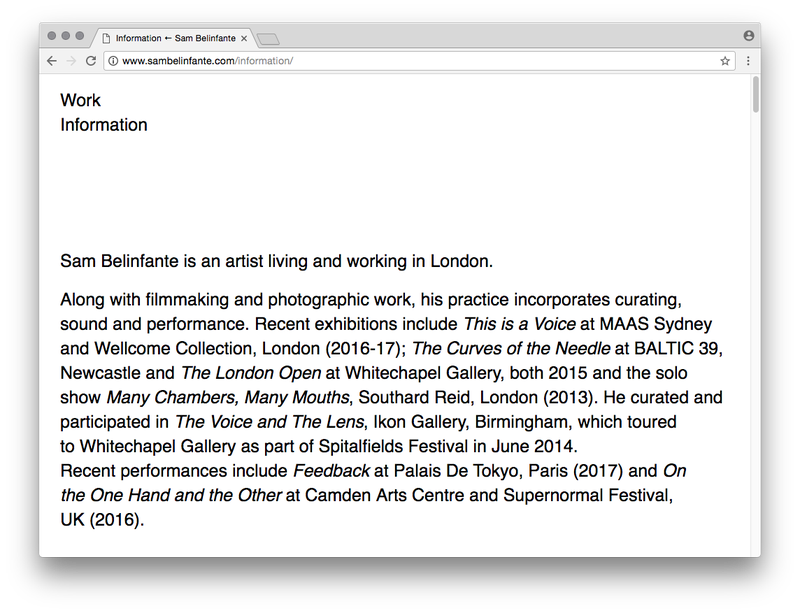Click "Many Chambers, Many Mouths" title
Viewport: 800px width, 613px height.
[x=228, y=398]
